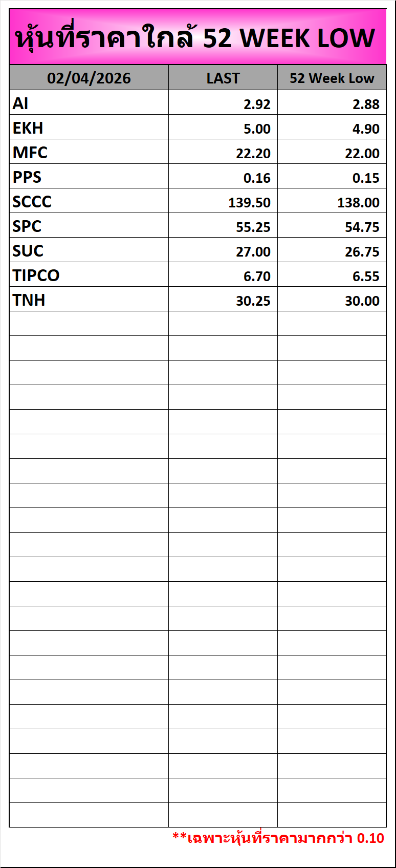396x868 pixels.
Task: Select the 2.88 low price cell
Action: (366, 104)
